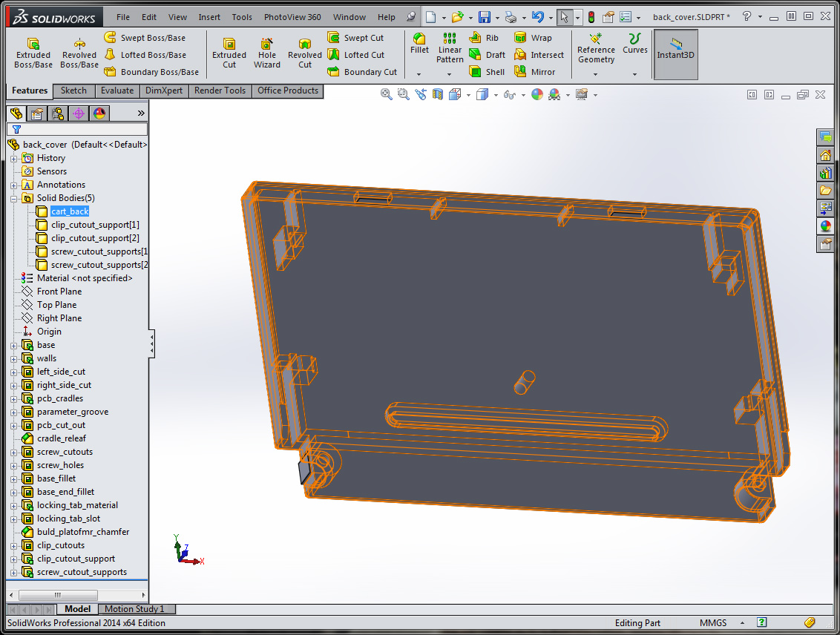Select the Extruded Boss/Base tool
The width and height of the screenshot is (840, 635).
33,53
